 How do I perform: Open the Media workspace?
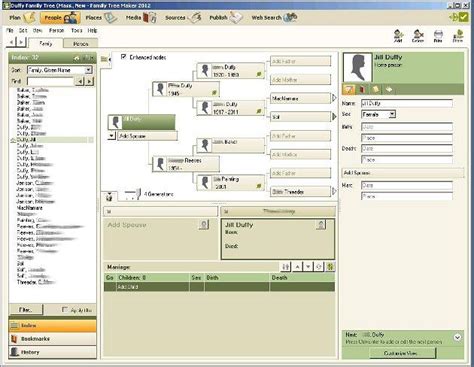point(141,18)
